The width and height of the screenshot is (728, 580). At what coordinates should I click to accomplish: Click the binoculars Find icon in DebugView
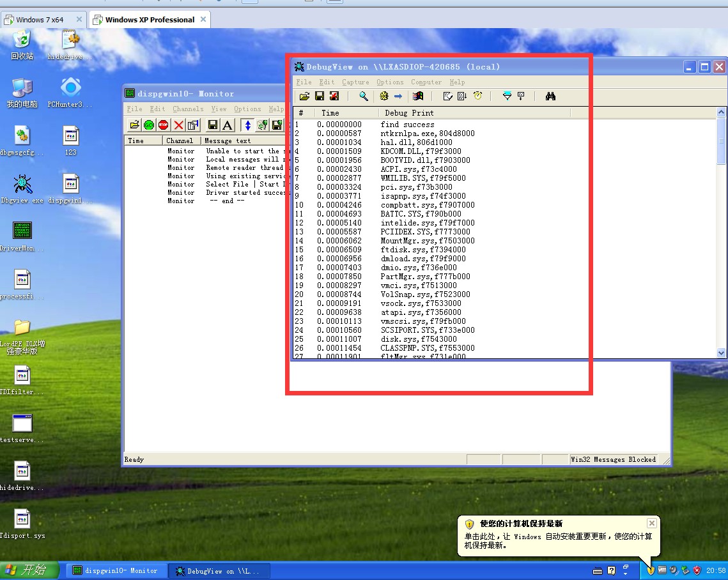click(551, 96)
